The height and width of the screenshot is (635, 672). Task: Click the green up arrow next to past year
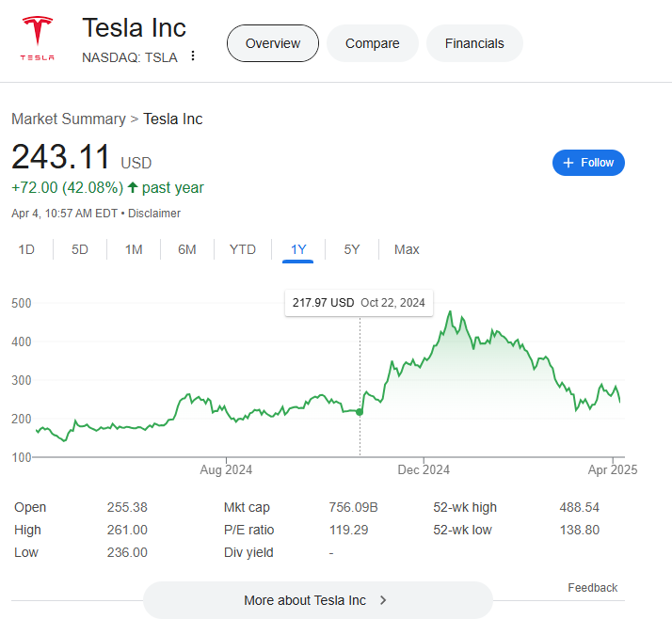(x=133, y=187)
